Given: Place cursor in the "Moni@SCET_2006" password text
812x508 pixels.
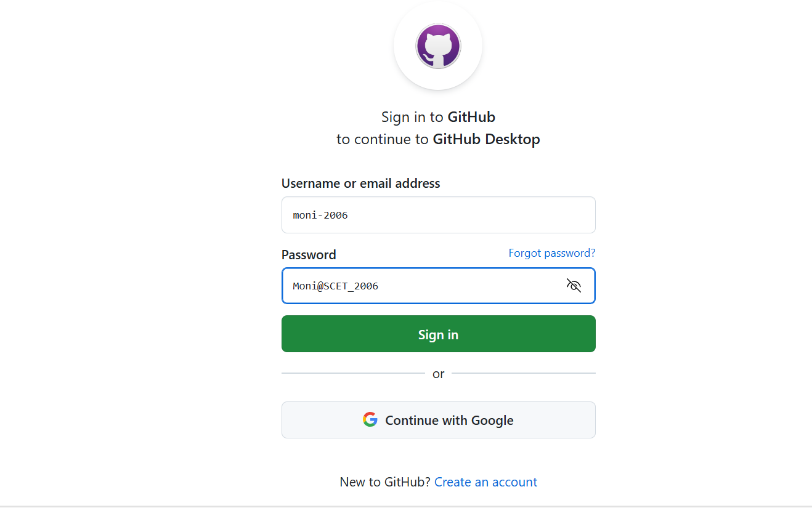Looking at the screenshot, I should coord(335,286).
